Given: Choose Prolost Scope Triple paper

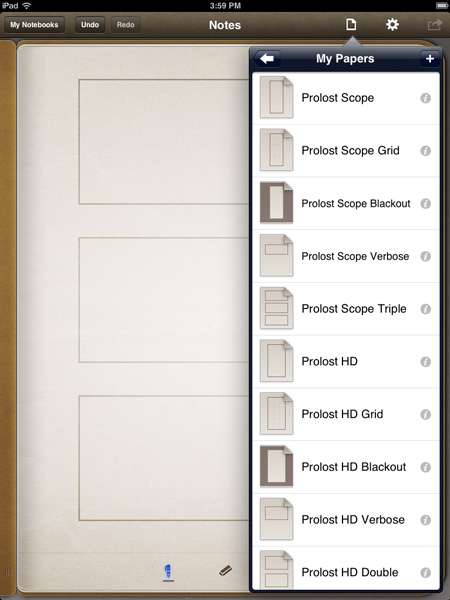Looking at the screenshot, I should point(346,309).
